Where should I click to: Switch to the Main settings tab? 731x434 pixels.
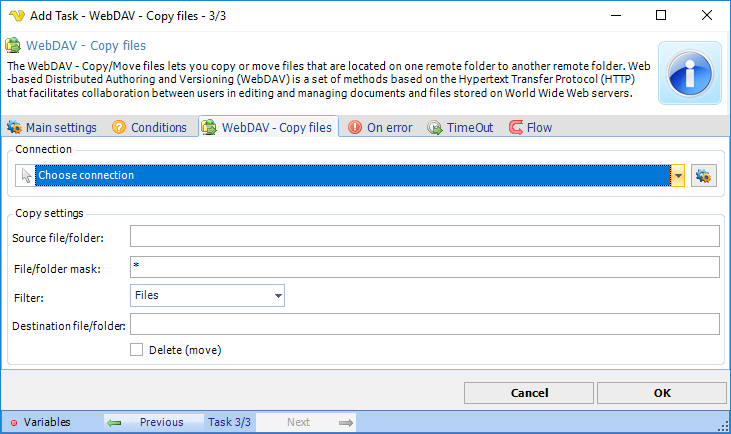(x=52, y=127)
